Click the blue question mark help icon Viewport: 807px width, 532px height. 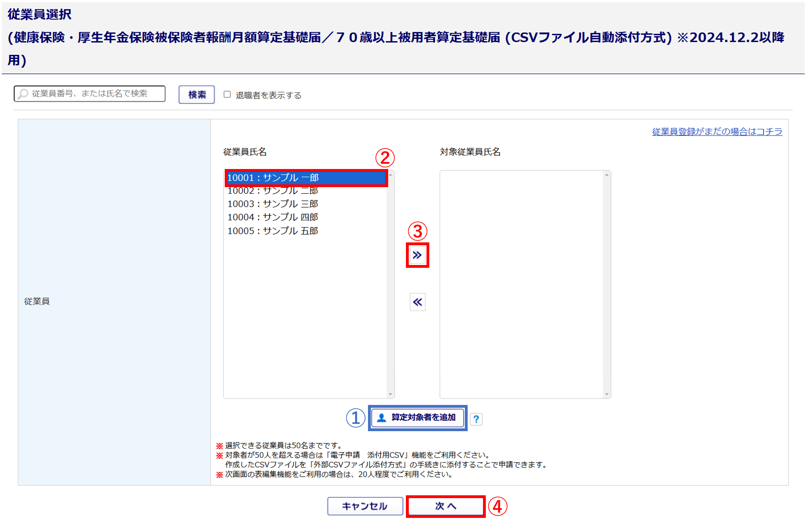[x=476, y=419]
